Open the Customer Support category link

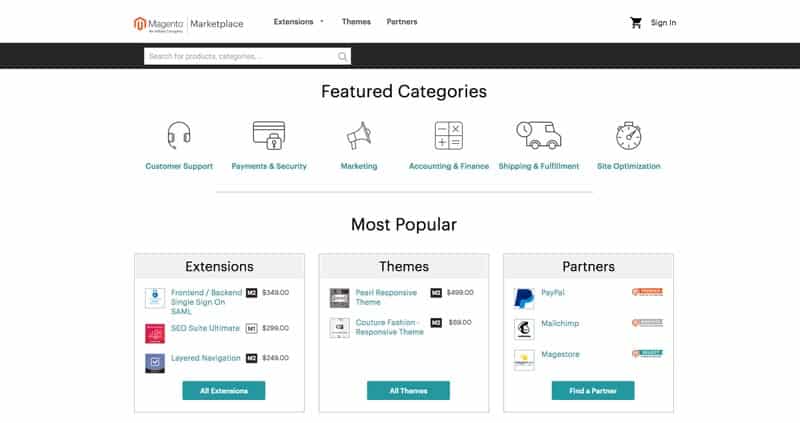tap(179, 166)
